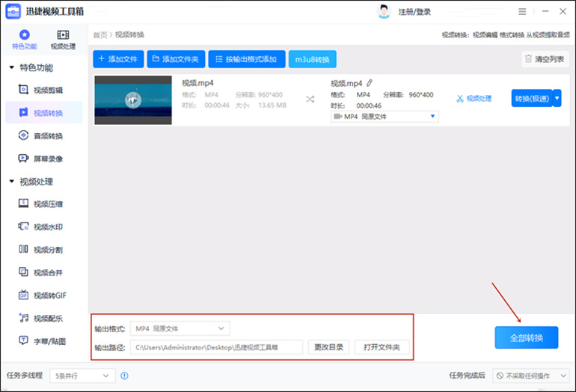The width and height of the screenshot is (576, 392).
Task: Click the 添加文件 button
Action: [118, 59]
